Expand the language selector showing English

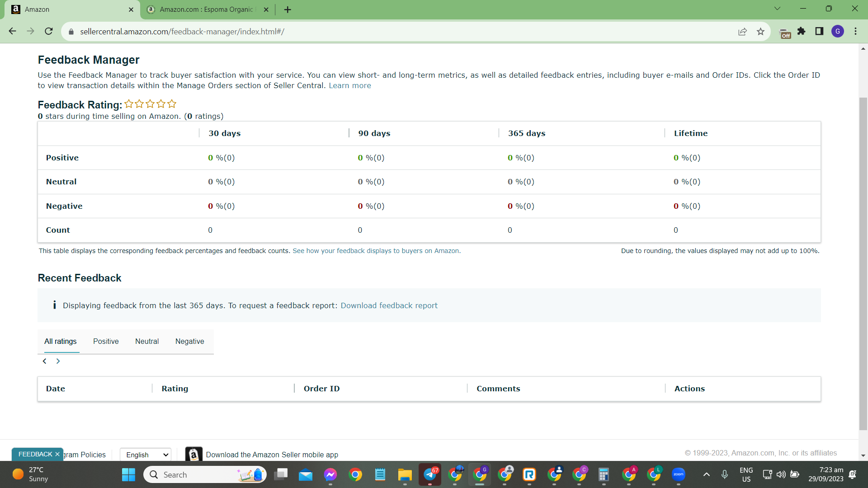pyautogui.click(x=146, y=455)
